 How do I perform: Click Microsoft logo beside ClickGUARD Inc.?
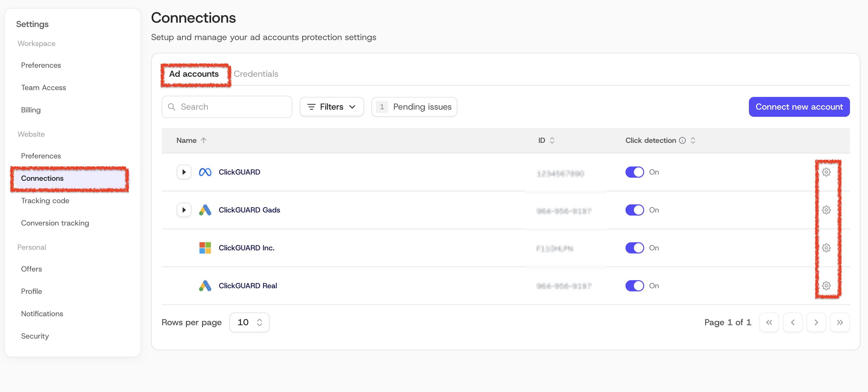205,248
